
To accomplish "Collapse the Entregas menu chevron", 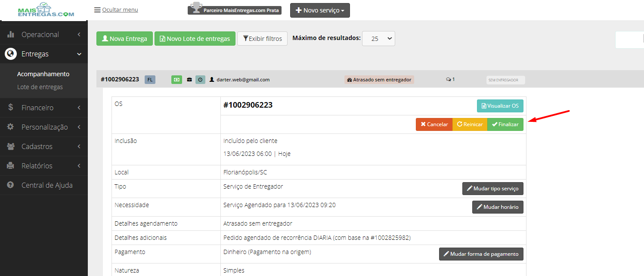I will pyautogui.click(x=79, y=54).
